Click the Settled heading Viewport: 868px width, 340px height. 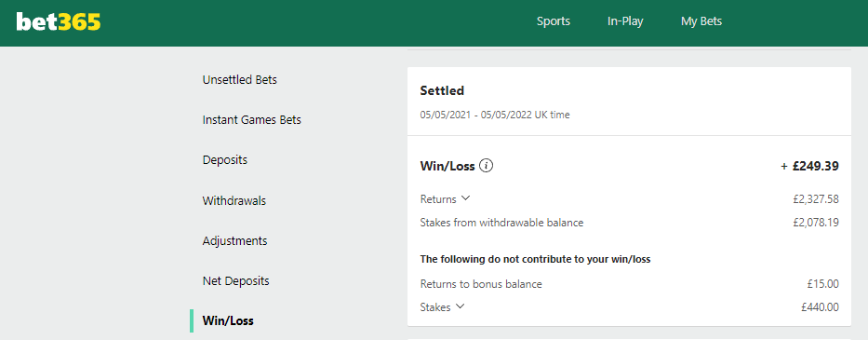pyautogui.click(x=442, y=90)
